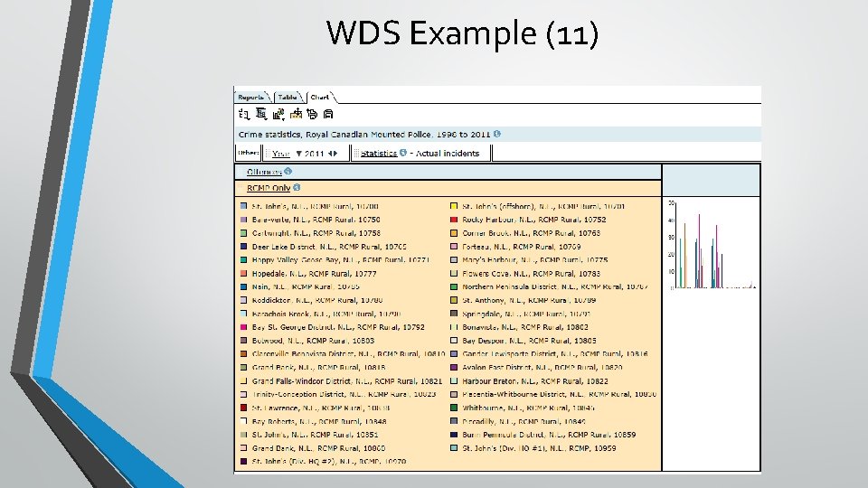The width and height of the screenshot is (868, 488).
Task: Click the green swatch for Northern Peninsula District
Action: (454, 286)
